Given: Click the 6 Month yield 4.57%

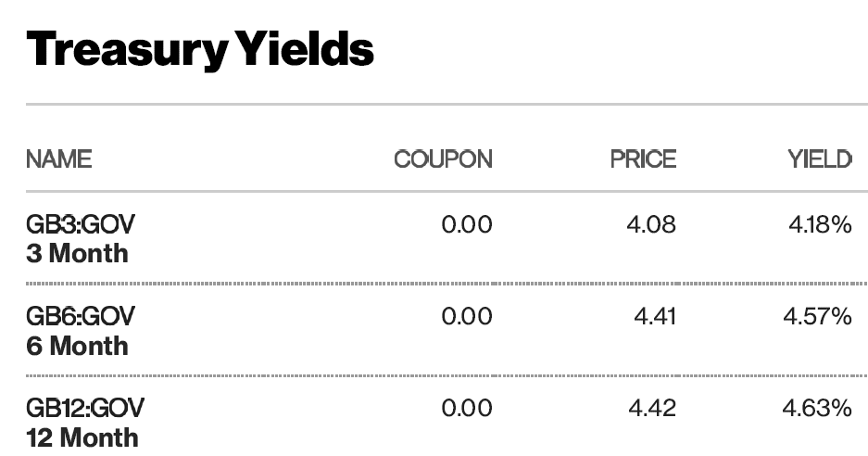Looking at the screenshot, I should (x=817, y=317).
